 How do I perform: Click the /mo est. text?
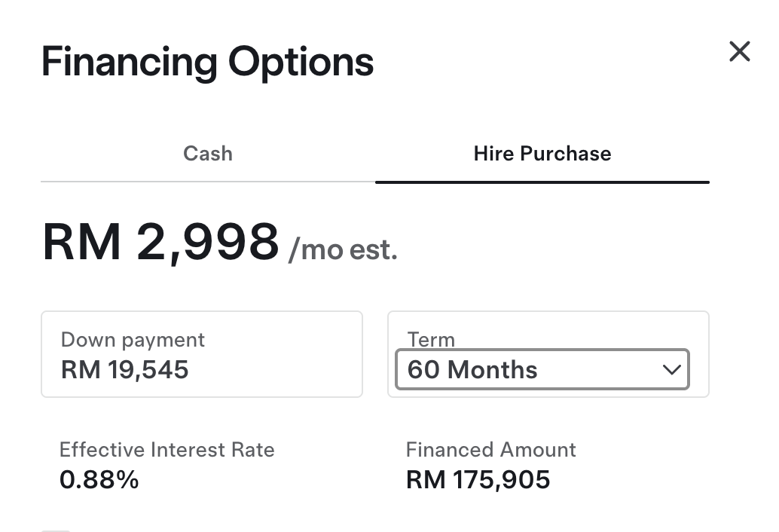point(344,249)
